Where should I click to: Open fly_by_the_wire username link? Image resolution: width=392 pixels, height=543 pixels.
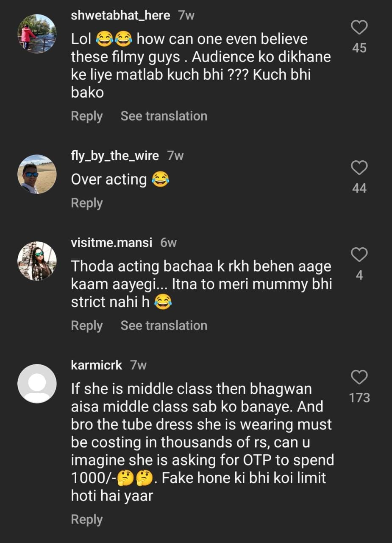click(114, 156)
